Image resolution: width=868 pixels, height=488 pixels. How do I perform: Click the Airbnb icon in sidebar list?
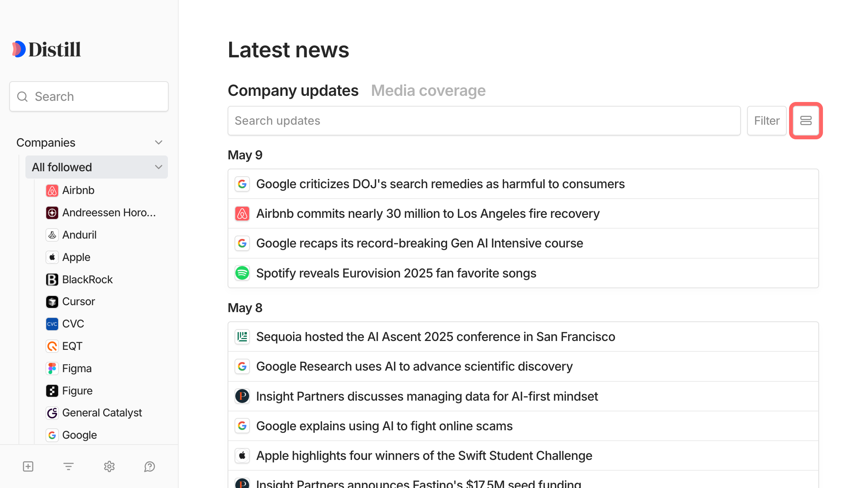pyautogui.click(x=52, y=191)
